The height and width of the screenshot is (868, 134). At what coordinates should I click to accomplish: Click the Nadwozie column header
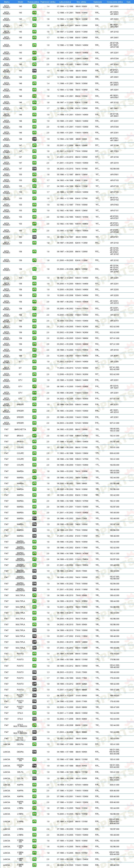[98, 2]
